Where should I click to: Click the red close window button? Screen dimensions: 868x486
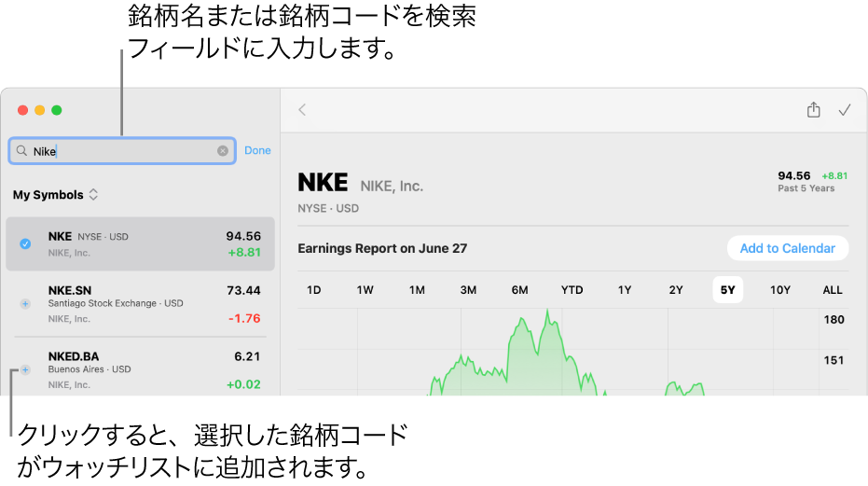click(x=22, y=110)
